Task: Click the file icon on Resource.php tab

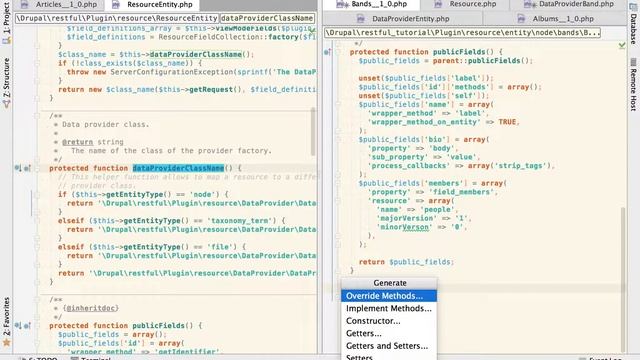Action: pyautogui.click(x=438, y=4)
